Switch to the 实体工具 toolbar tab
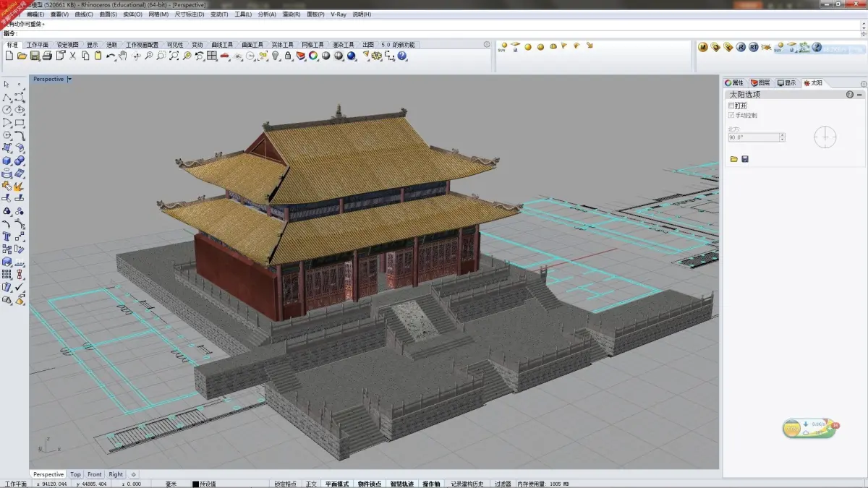868x488 pixels. click(283, 45)
